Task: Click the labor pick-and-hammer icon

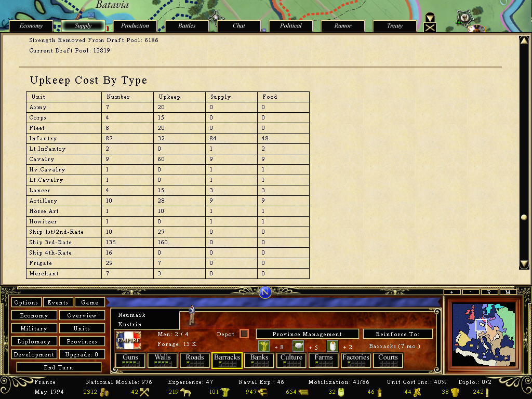Action: click(144, 392)
